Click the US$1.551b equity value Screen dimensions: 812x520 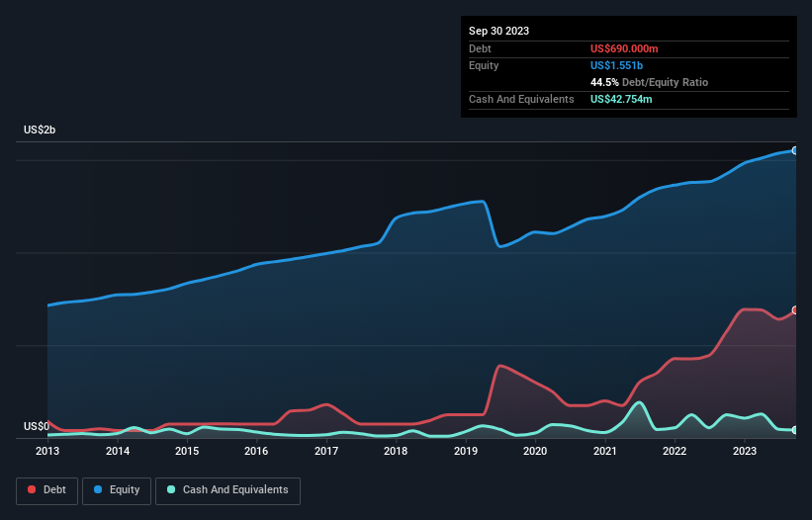618,65
